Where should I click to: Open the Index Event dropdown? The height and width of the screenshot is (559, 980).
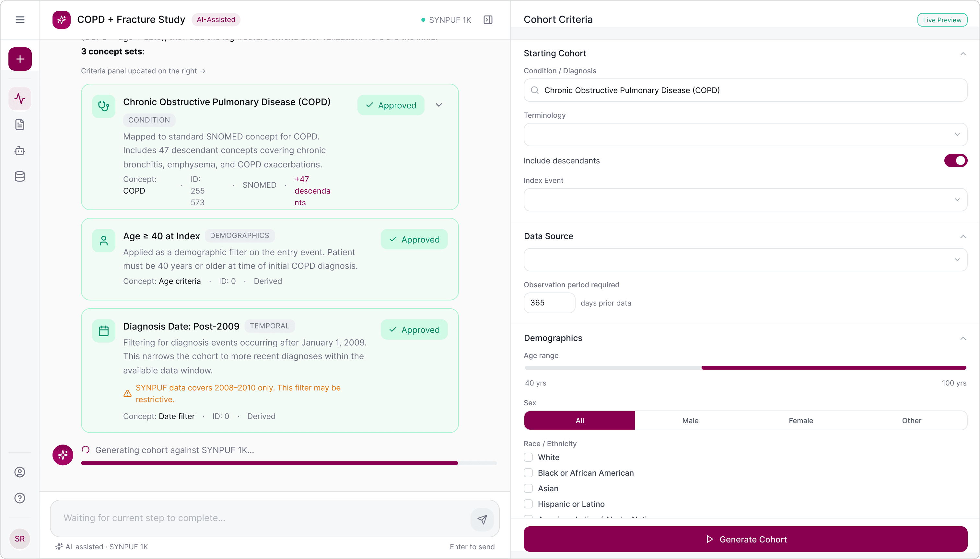pyautogui.click(x=745, y=200)
